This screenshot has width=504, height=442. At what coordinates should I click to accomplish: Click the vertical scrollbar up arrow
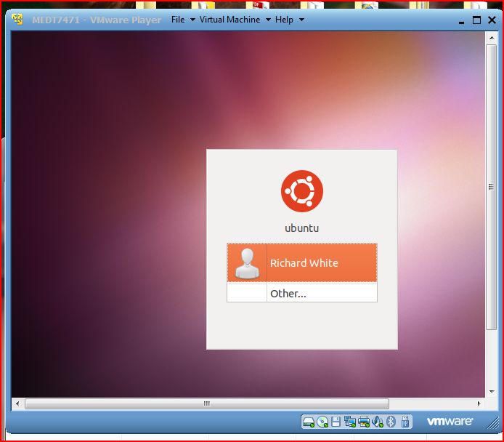click(492, 38)
